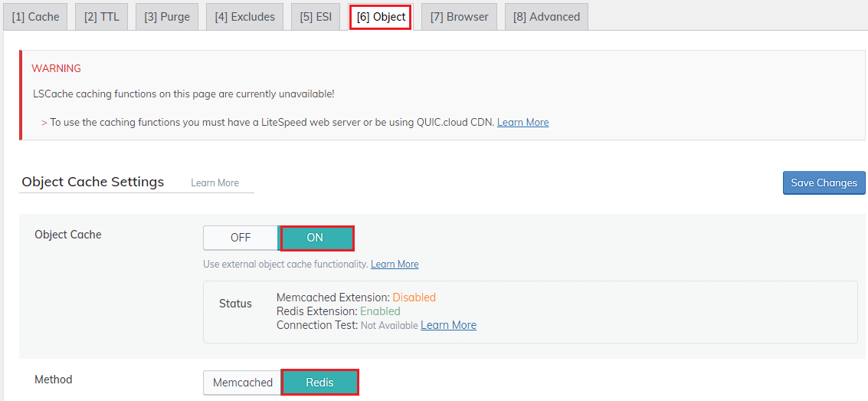Switch to the [2] TTL tab
The height and width of the screenshot is (401, 868).
click(x=102, y=17)
